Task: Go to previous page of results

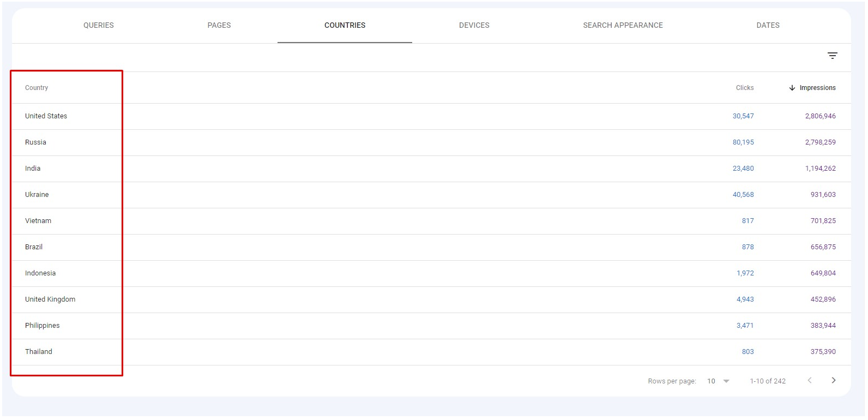Action: [x=810, y=380]
